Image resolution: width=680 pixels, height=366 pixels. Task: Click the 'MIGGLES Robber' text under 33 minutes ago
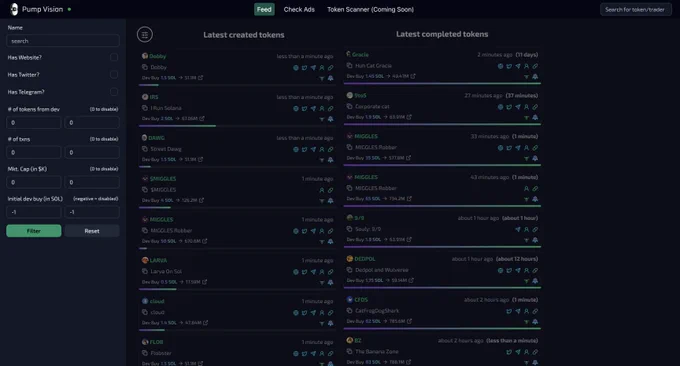(x=376, y=147)
